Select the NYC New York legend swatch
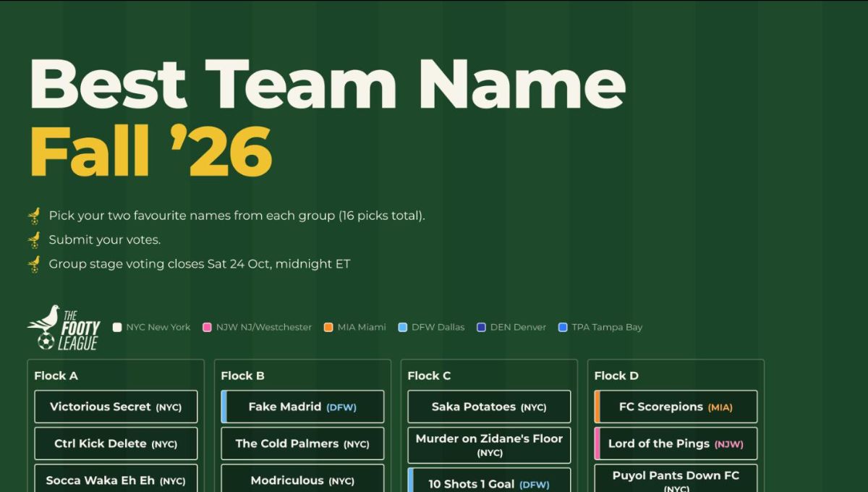 117,327
